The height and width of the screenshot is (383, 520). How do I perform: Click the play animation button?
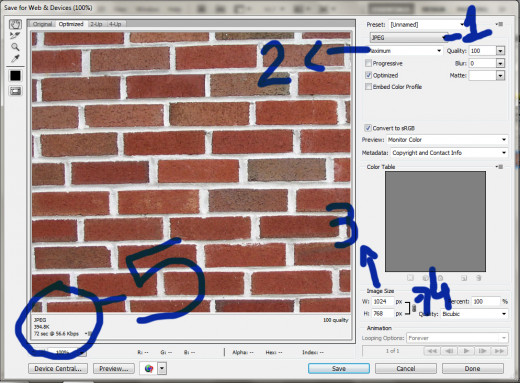coord(466,351)
